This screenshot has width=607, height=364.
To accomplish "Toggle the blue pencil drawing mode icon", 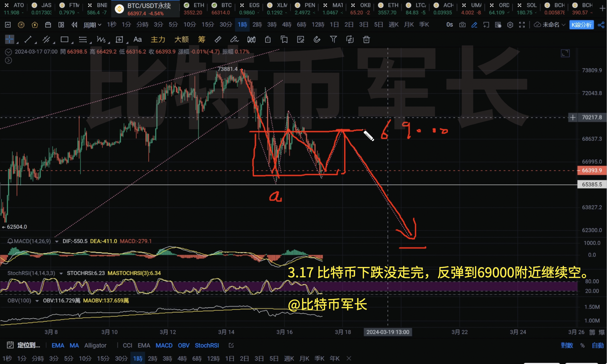I will pyautogui.click(x=474, y=25).
